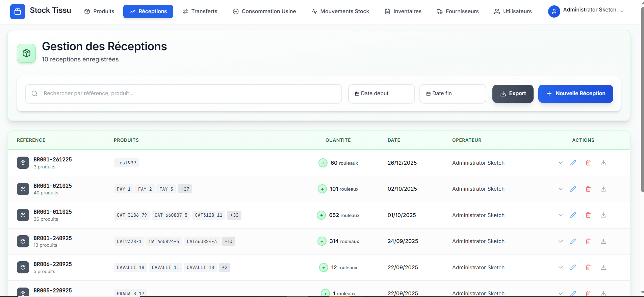
Task: Edit reception BR001-240925
Action: (x=573, y=241)
